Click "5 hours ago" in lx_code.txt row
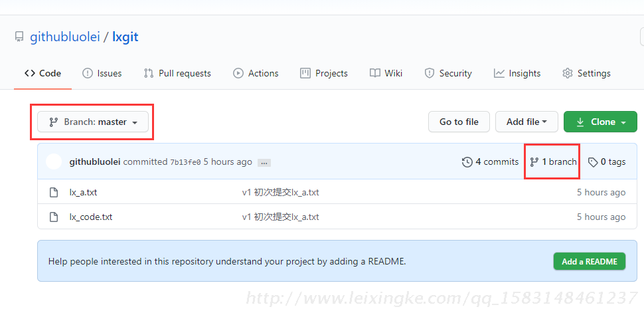Viewport: 644px width, 317px height. [x=602, y=217]
